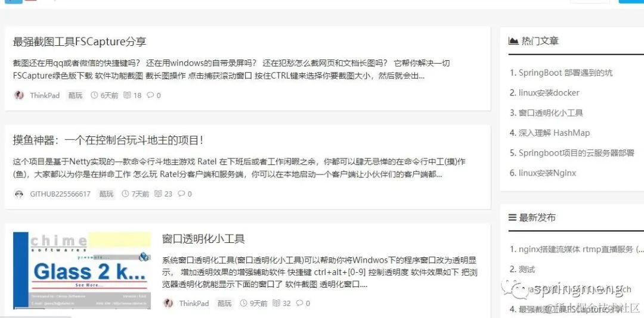The height and width of the screenshot is (318, 644).
Task: Open hot article linux安装docker
Action: (x=544, y=93)
